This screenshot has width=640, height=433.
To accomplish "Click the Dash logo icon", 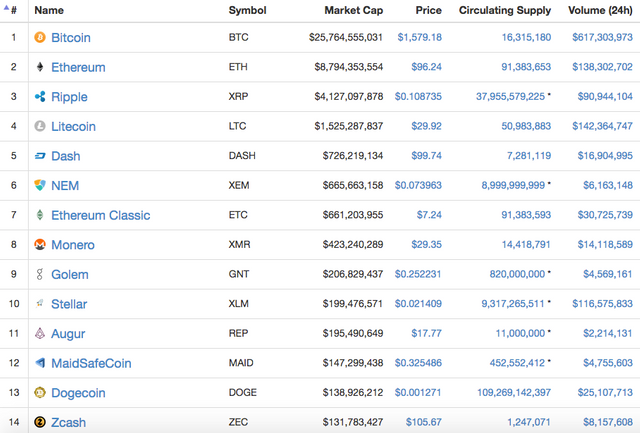I will coord(40,156).
